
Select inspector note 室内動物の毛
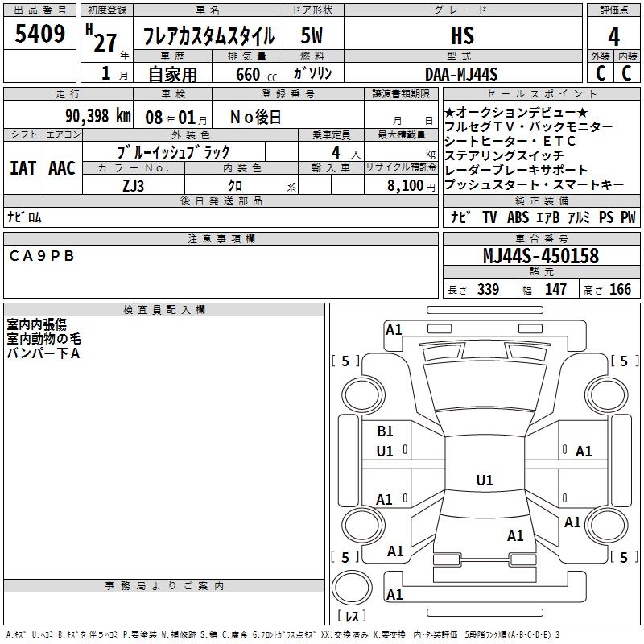tap(43, 339)
